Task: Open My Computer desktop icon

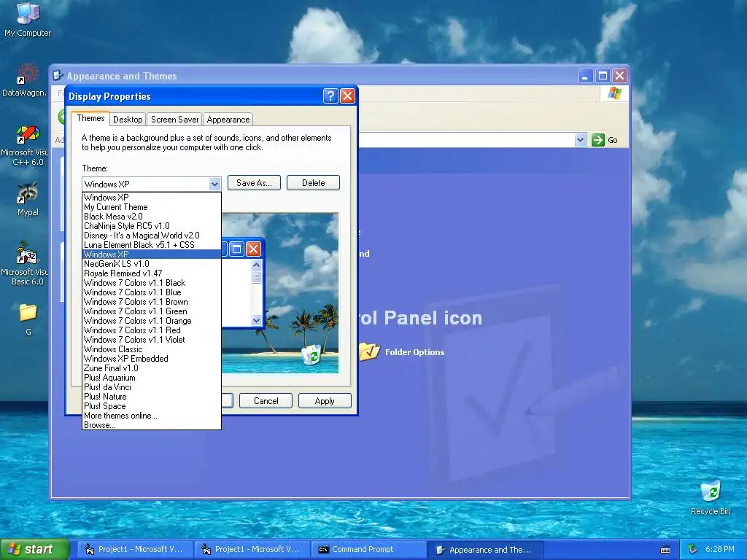Action: point(28,19)
